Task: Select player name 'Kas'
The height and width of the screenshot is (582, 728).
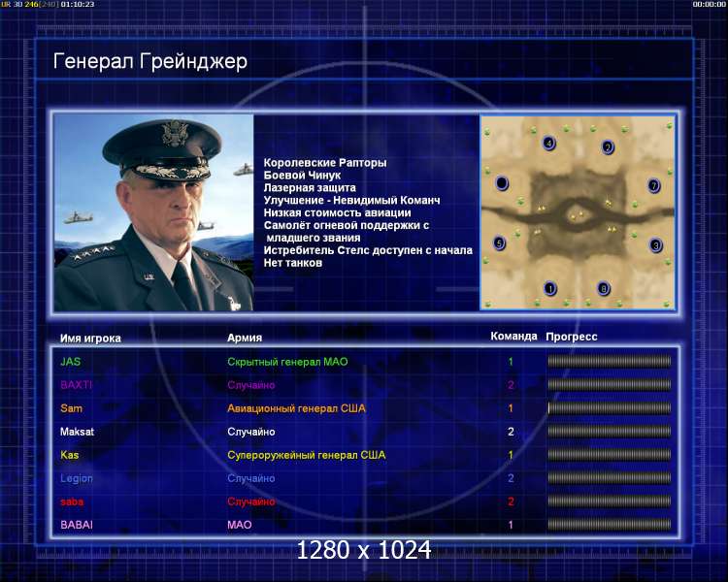Action: click(x=70, y=455)
